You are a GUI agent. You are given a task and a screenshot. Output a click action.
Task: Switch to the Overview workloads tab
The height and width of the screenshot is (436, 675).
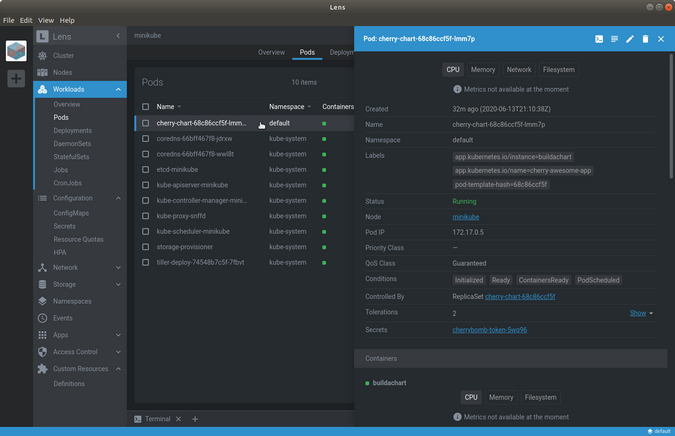click(271, 52)
